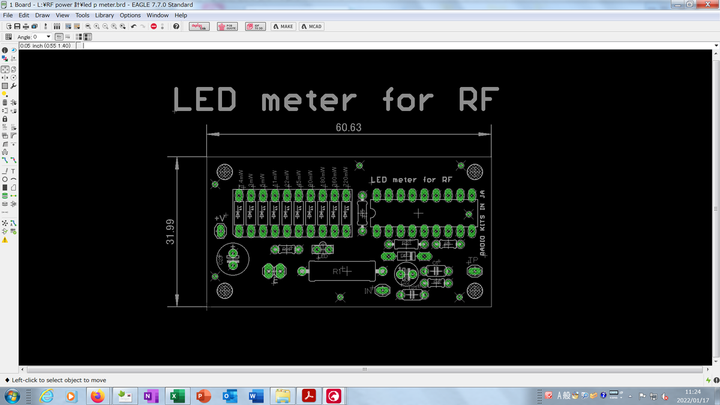The width and height of the screenshot is (720, 405).
Task: Click the zoom-to-fit magnifier icon
Action: point(87,26)
